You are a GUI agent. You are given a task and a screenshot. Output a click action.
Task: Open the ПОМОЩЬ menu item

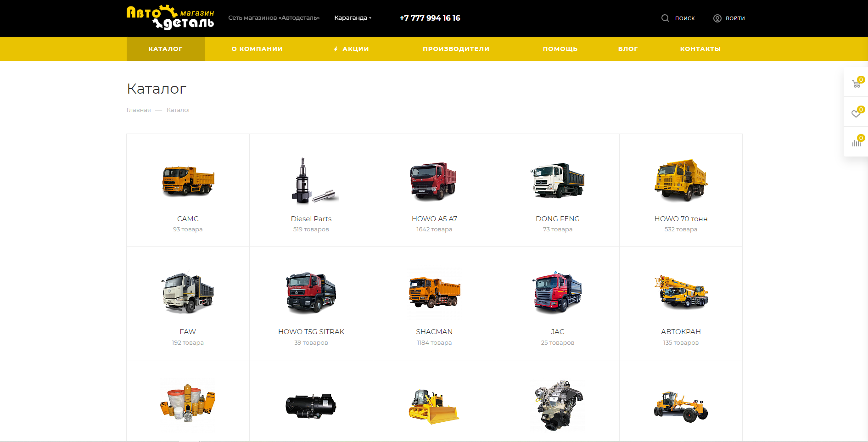click(560, 49)
